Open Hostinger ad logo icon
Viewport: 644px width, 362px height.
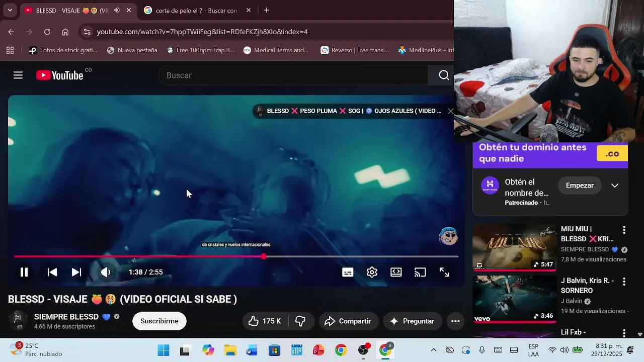tap(490, 186)
